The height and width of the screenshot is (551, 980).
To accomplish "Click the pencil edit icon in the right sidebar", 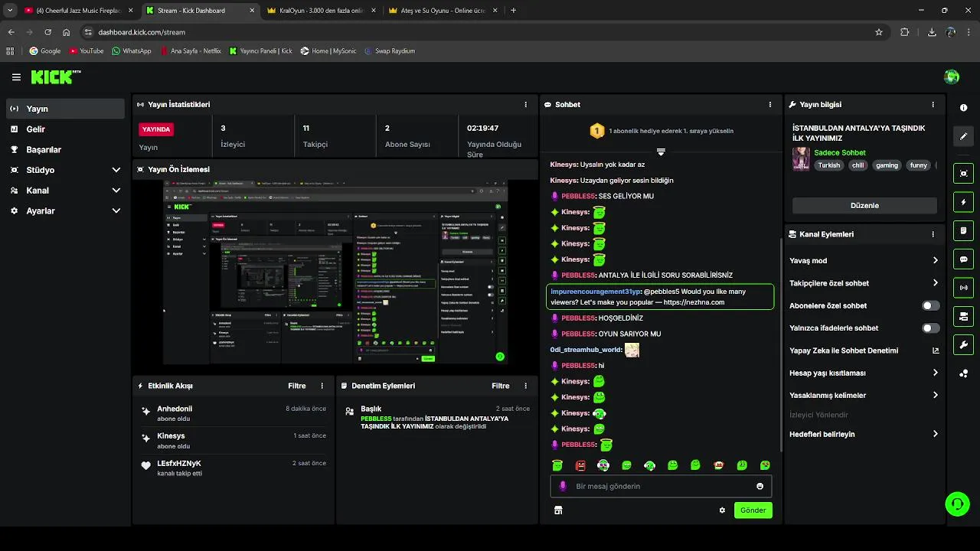I will point(963,136).
